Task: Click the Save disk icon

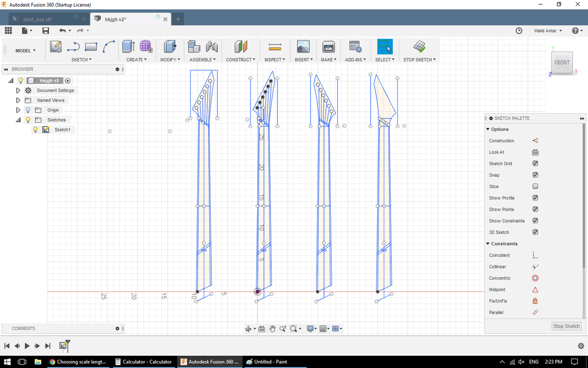Action: click(46, 30)
